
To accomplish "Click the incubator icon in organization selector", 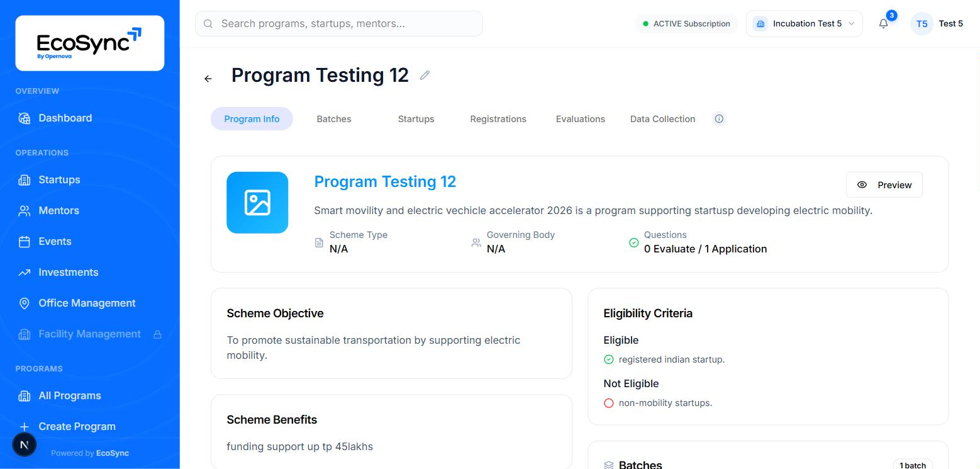I will [x=760, y=24].
